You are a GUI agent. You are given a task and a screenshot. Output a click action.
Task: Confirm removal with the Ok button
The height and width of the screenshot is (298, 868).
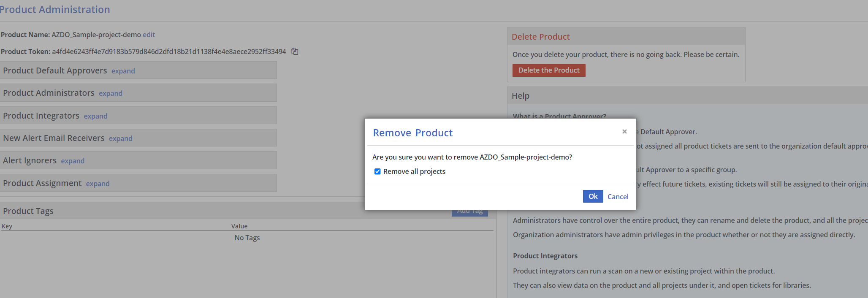click(593, 196)
